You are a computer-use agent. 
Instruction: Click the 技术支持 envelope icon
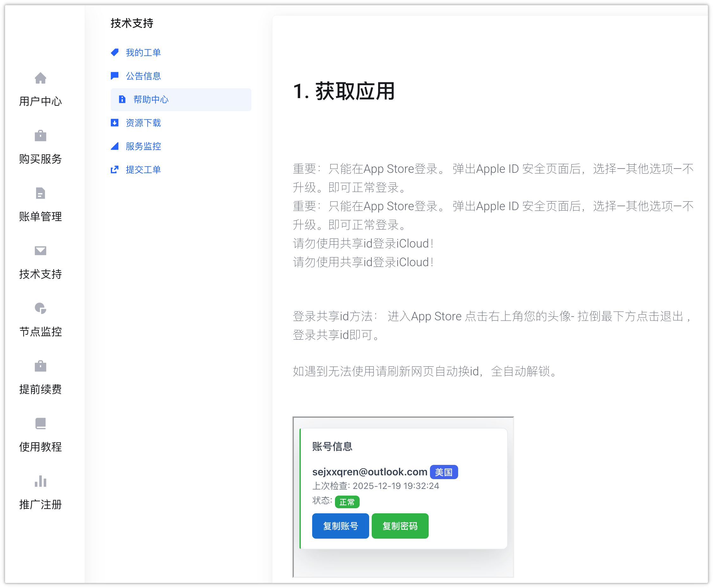coord(40,251)
